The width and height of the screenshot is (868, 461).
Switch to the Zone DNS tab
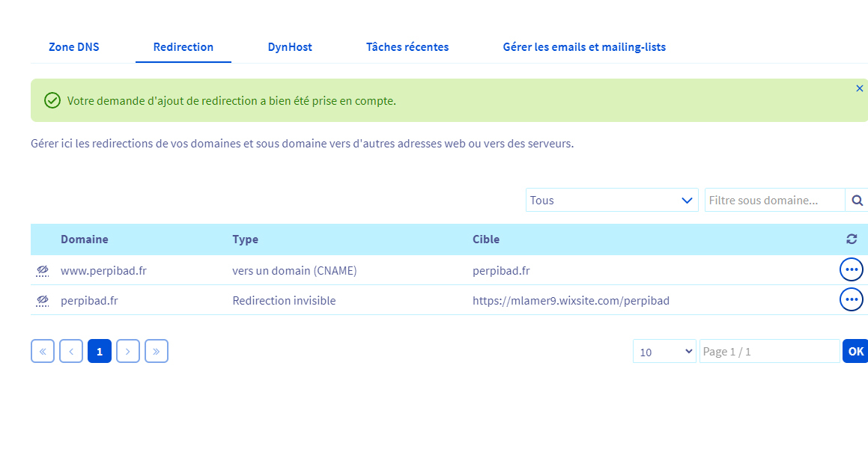pyautogui.click(x=73, y=47)
